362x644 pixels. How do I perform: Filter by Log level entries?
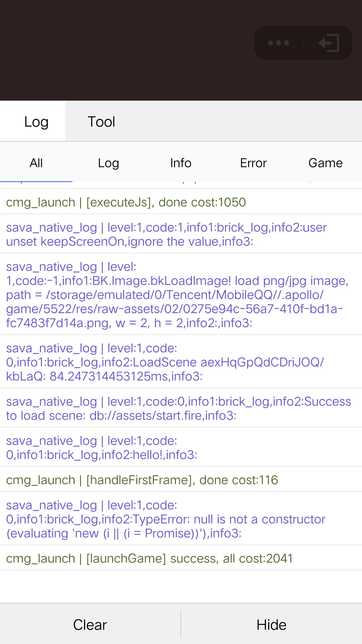point(108,163)
